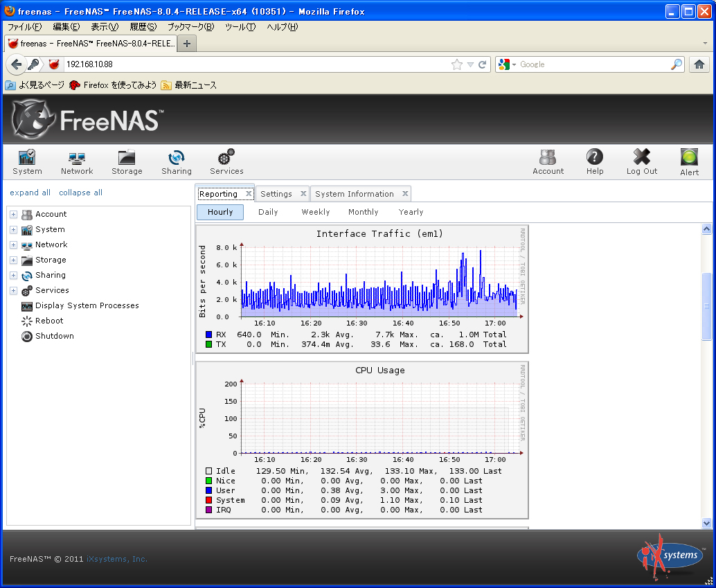
Task: Click the Shutdown power icon
Action: coord(27,337)
